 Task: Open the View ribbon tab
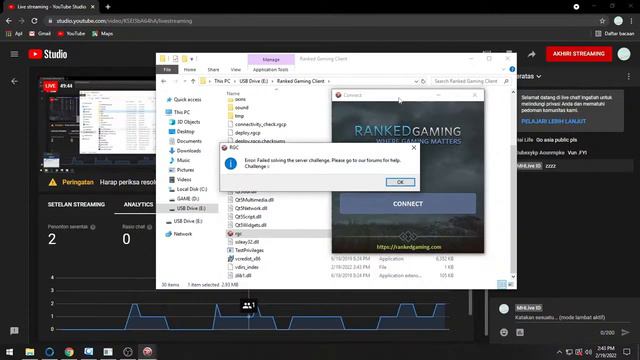pyautogui.click(x=236, y=70)
